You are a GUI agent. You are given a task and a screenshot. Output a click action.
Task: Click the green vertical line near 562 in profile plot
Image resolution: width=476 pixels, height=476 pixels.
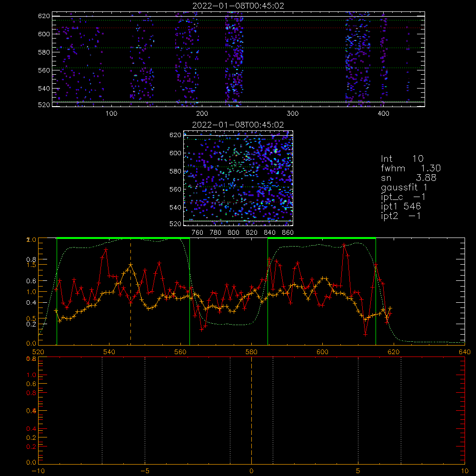tap(190, 291)
